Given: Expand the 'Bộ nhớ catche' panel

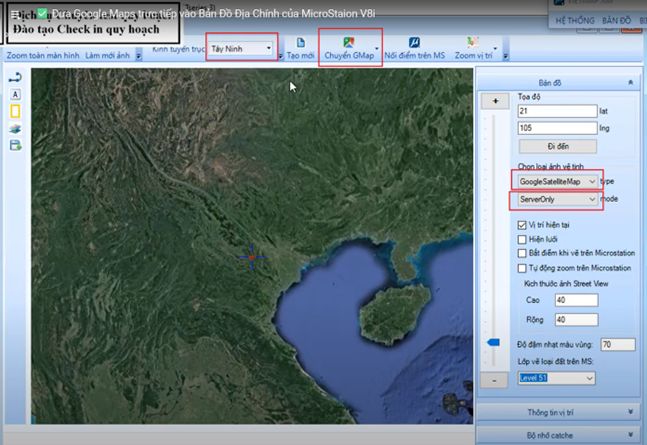Looking at the screenshot, I should click(x=559, y=435).
